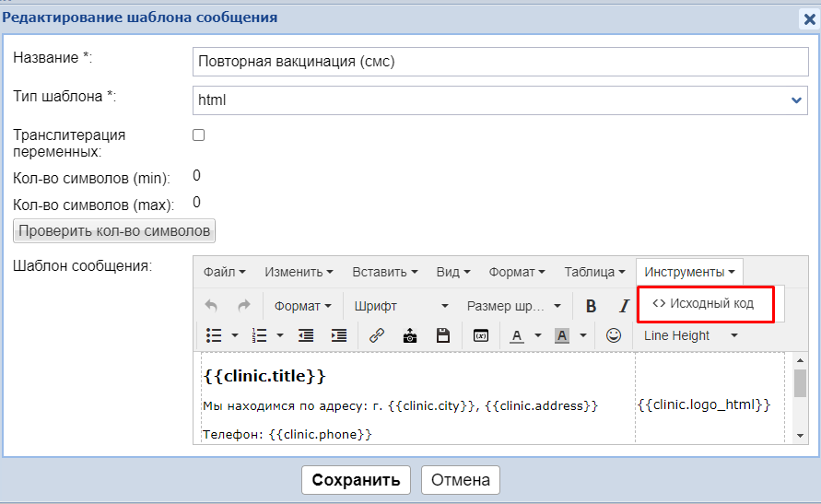Open the Шрифт font family dropdown
Screen dimensions: 821x504
pyautogui.click(x=401, y=306)
